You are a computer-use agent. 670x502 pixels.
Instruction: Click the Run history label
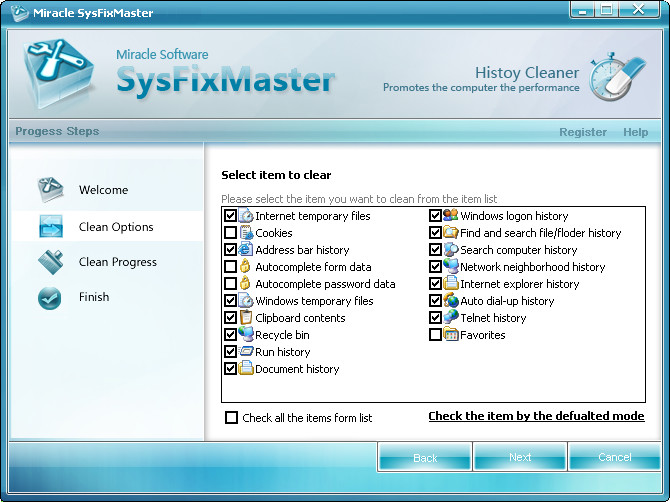pyautogui.click(x=282, y=352)
